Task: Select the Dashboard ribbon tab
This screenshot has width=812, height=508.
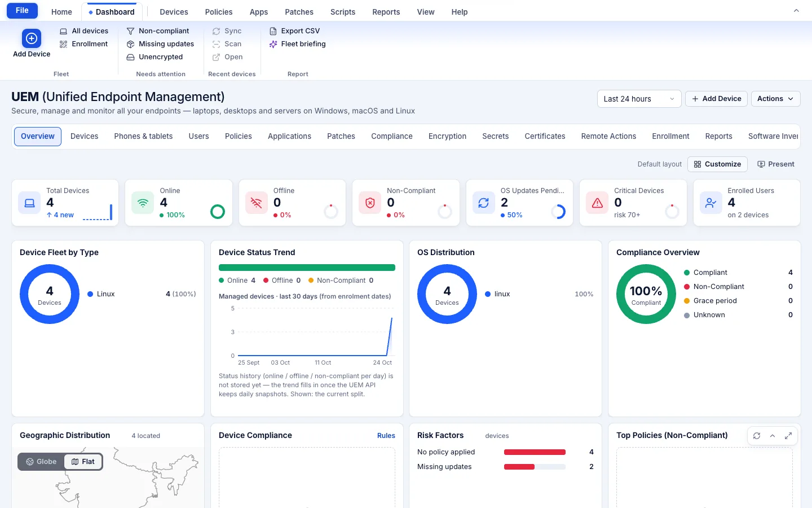Action: (x=112, y=12)
